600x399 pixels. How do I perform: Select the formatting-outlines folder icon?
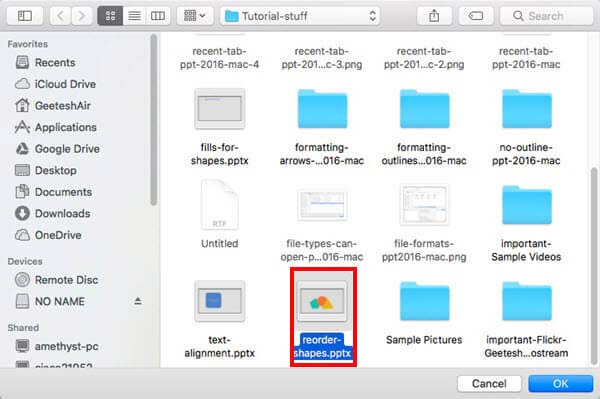click(x=424, y=109)
